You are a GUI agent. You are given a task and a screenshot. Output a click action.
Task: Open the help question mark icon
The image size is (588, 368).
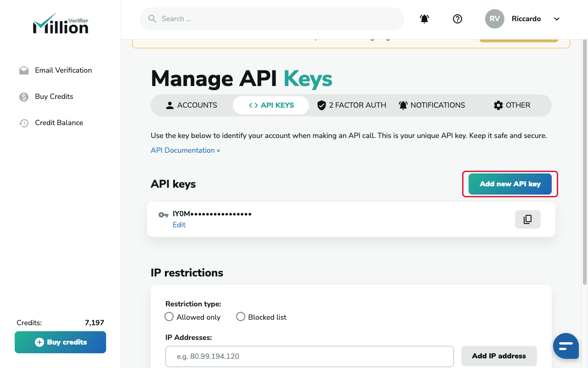click(x=458, y=19)
